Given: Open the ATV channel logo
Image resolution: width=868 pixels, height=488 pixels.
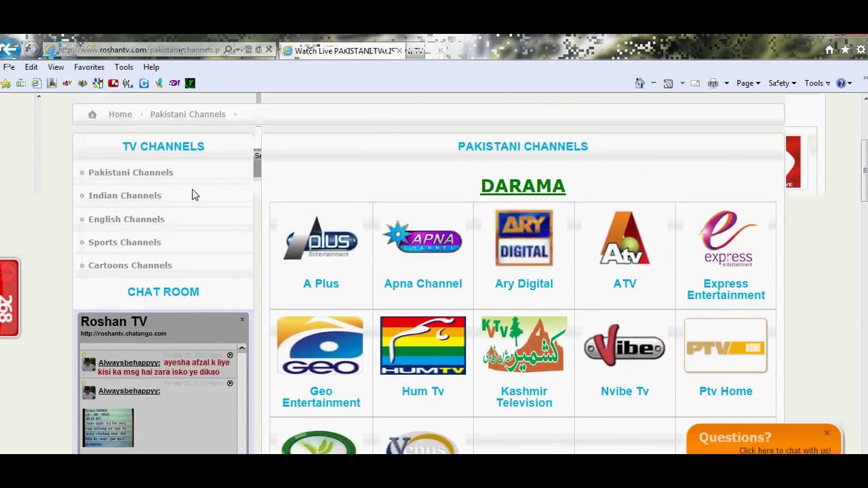Looking at the screenshot, I should pos(625,238).
